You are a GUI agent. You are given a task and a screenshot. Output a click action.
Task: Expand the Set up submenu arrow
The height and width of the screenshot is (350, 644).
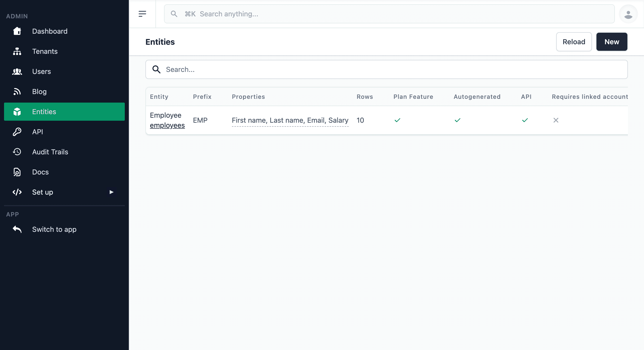point(111,192)
